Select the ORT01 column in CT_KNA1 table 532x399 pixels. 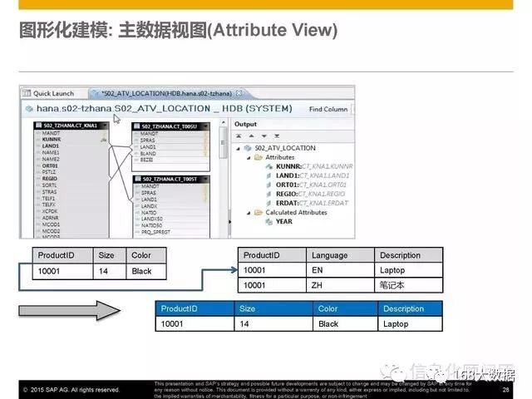50,166
